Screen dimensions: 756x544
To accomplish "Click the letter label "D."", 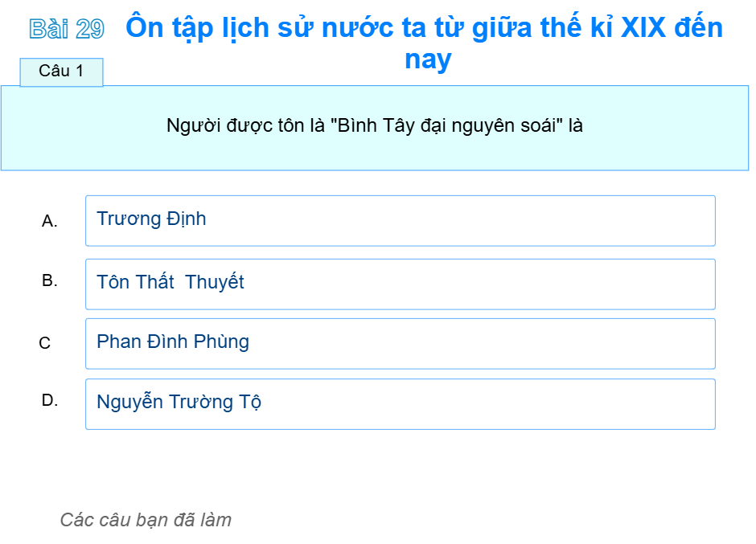I will 50,403.
